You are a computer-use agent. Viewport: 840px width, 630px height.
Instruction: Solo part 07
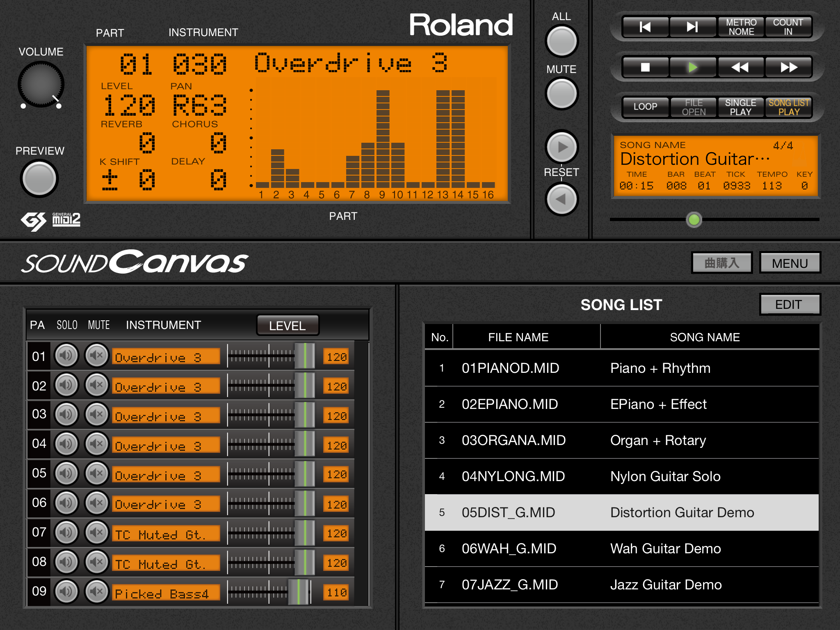(x=66, y=533)
